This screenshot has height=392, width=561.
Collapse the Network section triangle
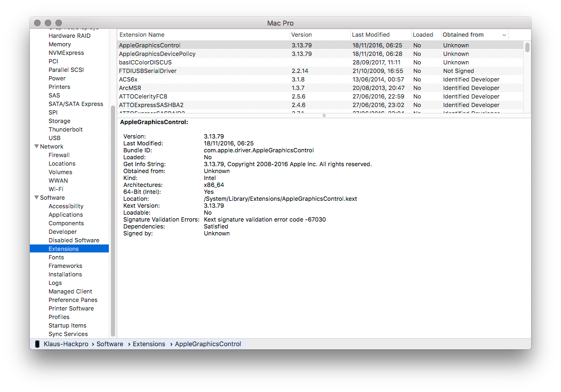pyautogui.click(x=36, y=146)
